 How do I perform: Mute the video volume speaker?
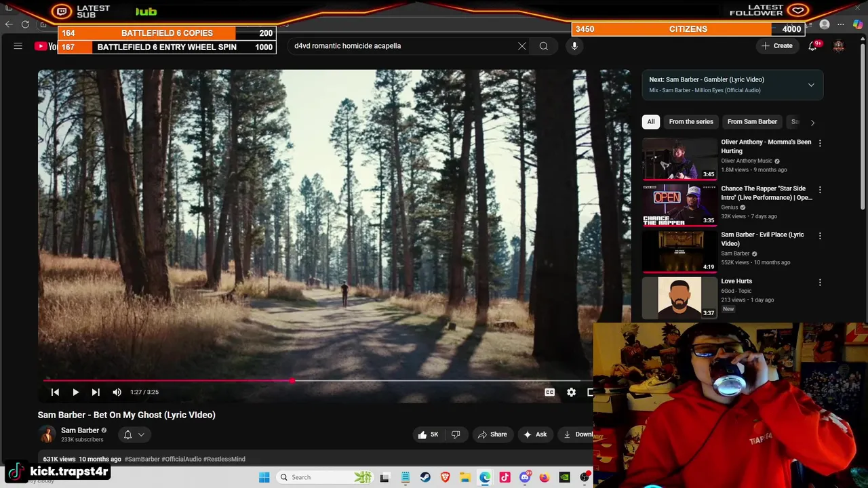(117, 392)
